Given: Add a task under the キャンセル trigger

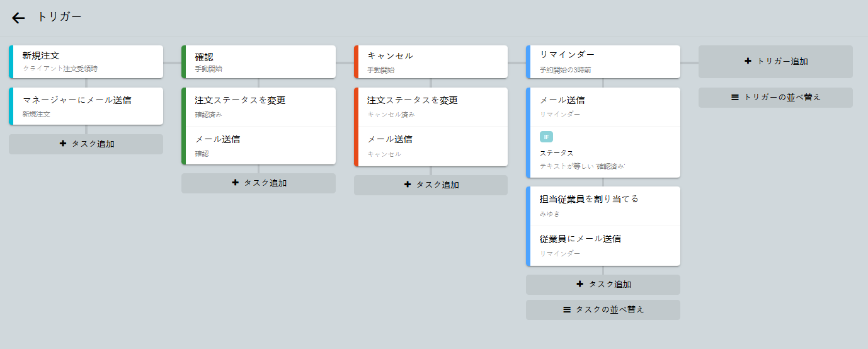Looking at the screenshot, I should (431, 185).
